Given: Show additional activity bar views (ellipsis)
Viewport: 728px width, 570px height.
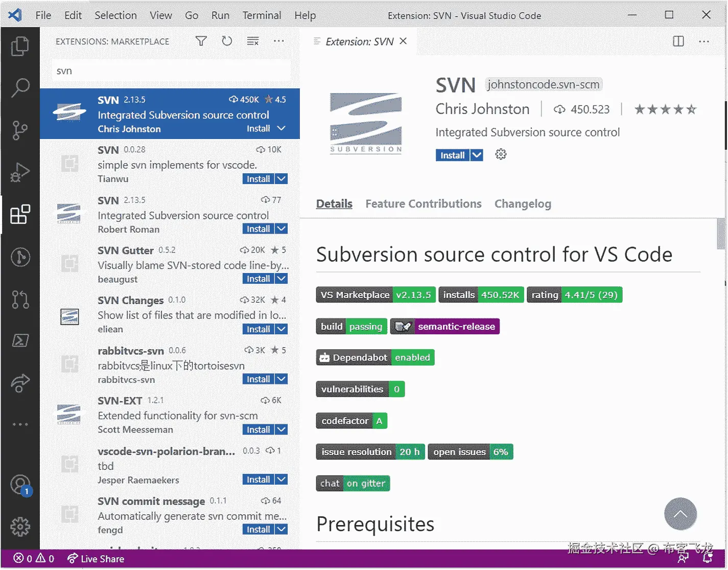Looking at the screenshot, I should click(20, 424).
